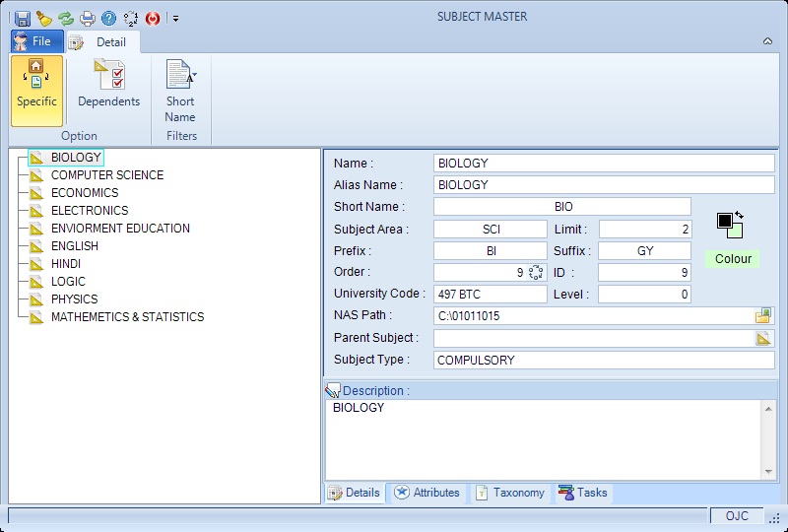Open the Dependents option in ribbon
Screen dimensions: 788x532
[109, 84]
